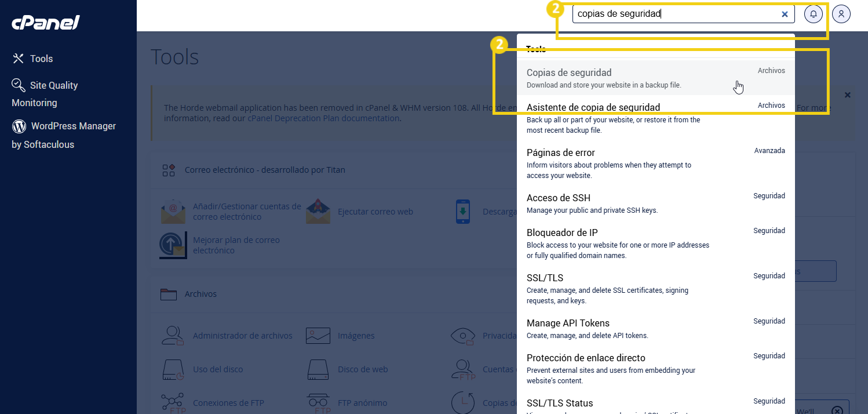Select Manage API Tokens search result
868x414 pixels.
click(656, 328)
